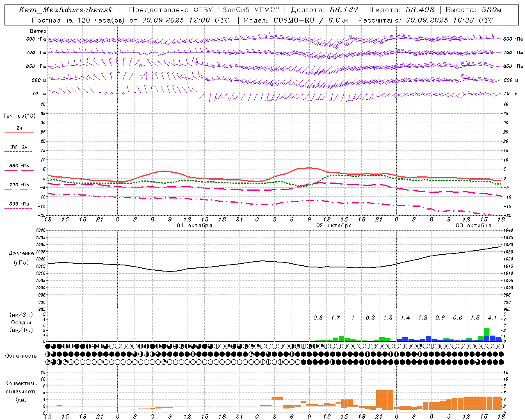Viewport: 525px width, 420px height.
Task: Select the 1.5 precipitation total value
Action: pyautogui.click(x=475, y=317)
